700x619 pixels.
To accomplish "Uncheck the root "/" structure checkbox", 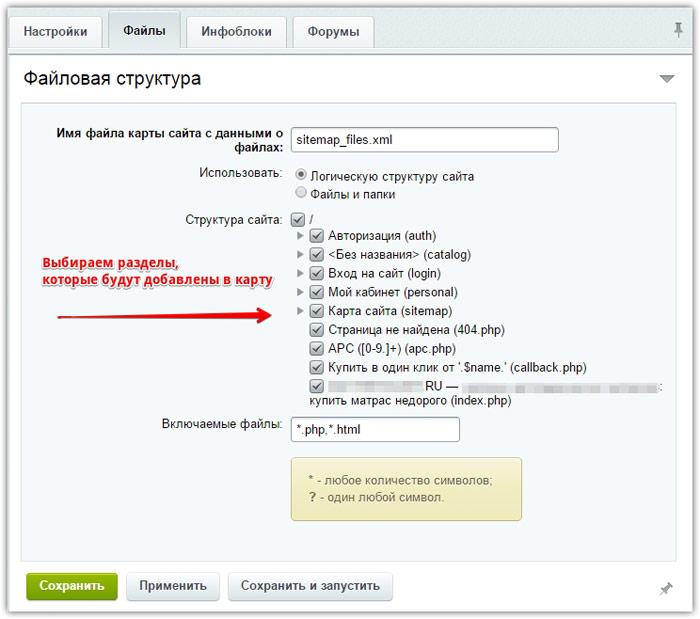I will point(297,218).
